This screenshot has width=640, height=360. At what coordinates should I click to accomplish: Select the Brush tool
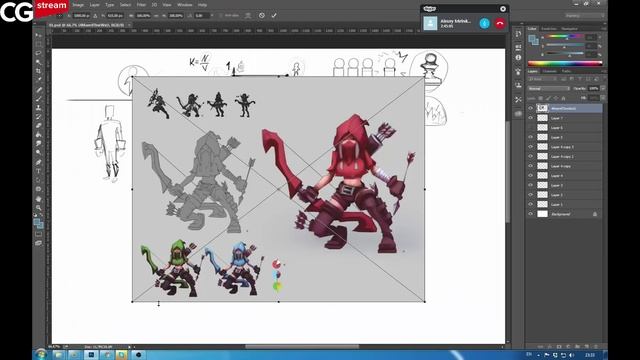pyautogui.click(x=38, y=98)
